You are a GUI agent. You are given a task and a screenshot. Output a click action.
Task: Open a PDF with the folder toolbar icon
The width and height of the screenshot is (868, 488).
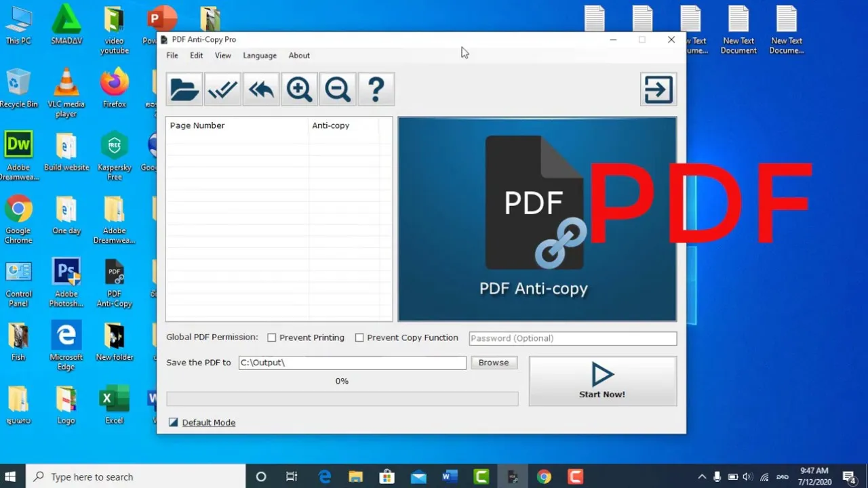(x=184, y=89)
